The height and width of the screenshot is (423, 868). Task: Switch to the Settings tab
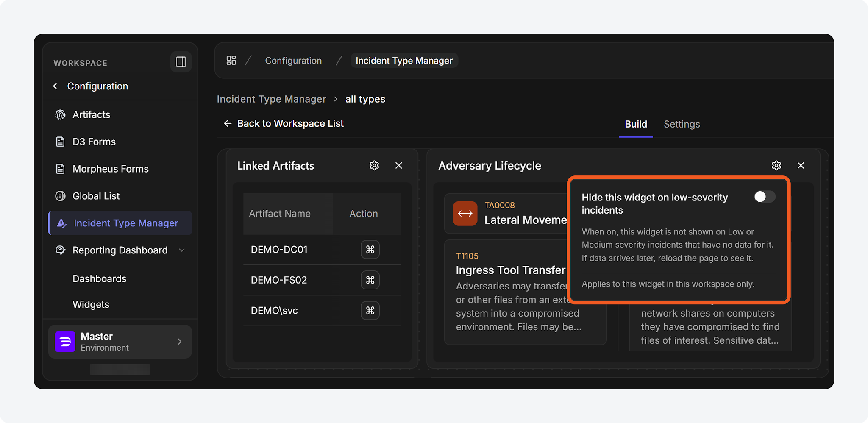(x=682, y=124)
